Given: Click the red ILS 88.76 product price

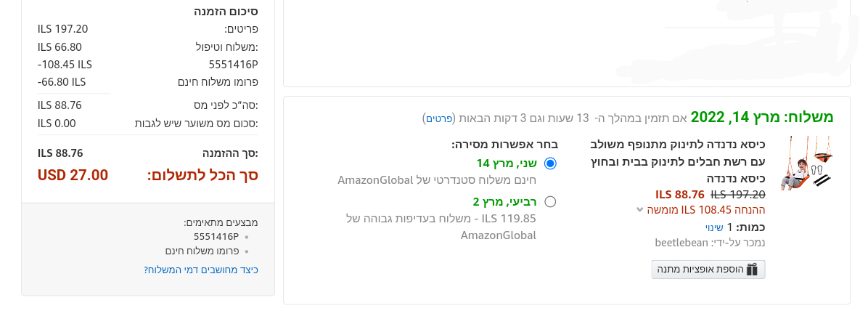Looking at the screenshot, I should [x=680, y=194].
